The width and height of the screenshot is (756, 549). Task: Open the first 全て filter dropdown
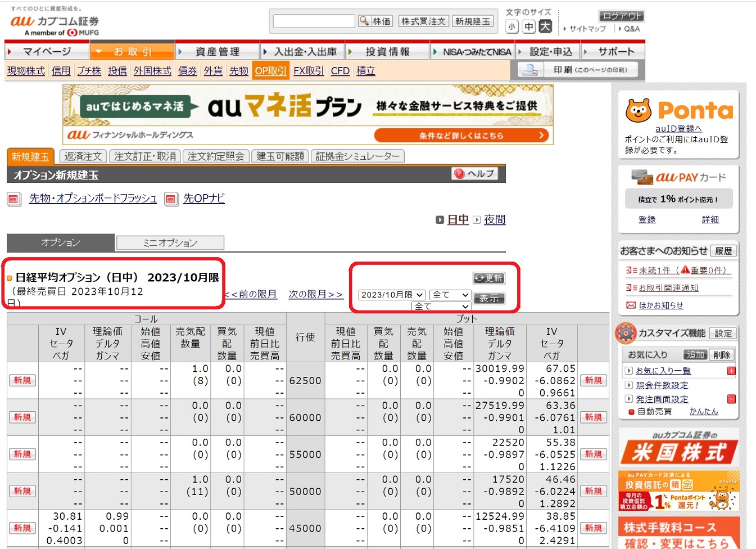(450, 295)
